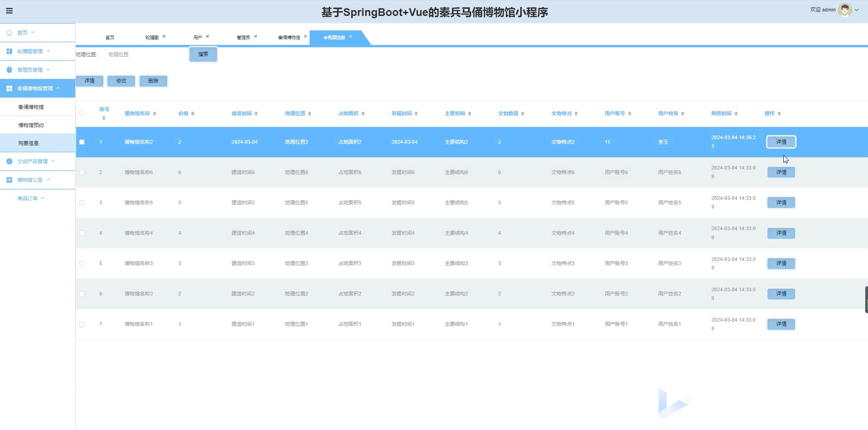Click the 秦俑博物馆管理 sidebar icon
This screenshot has height=430, width=868.
tap(9, 88)
